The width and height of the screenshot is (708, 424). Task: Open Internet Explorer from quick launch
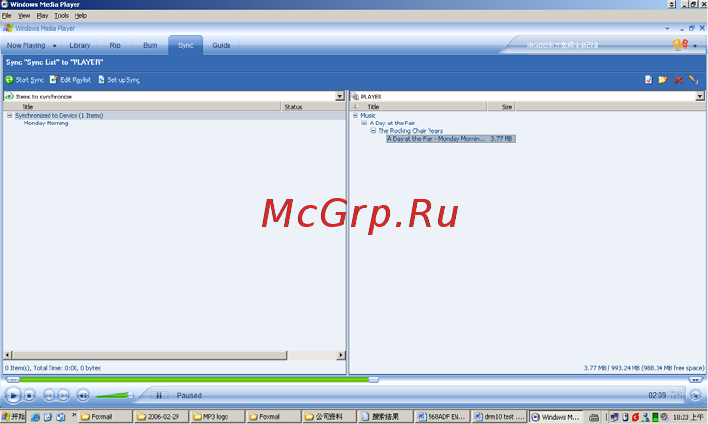tap(35, 417)
